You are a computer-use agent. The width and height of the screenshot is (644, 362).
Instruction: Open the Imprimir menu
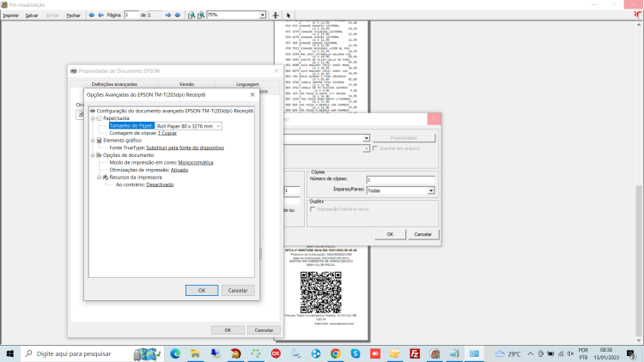pyautogui.click(x=10, y=15)
